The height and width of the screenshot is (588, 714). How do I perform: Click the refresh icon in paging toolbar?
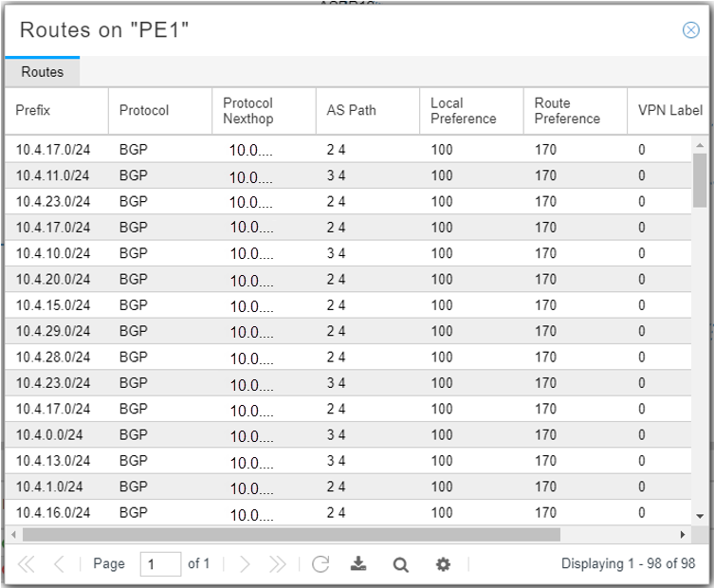click(x=320, y=563)
